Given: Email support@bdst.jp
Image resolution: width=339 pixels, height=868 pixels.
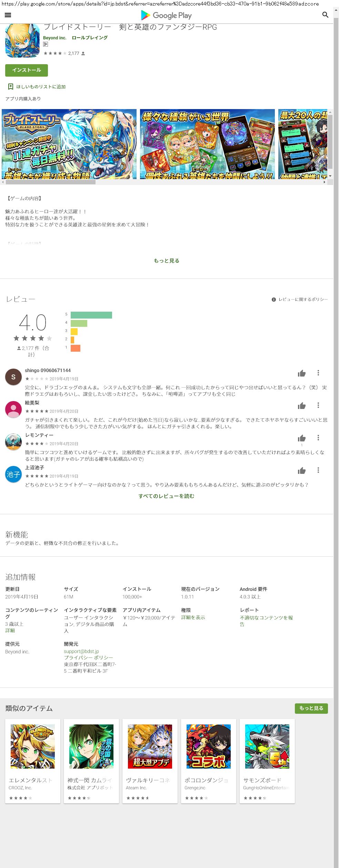Looking at the screenshot, I should (81, 651).
